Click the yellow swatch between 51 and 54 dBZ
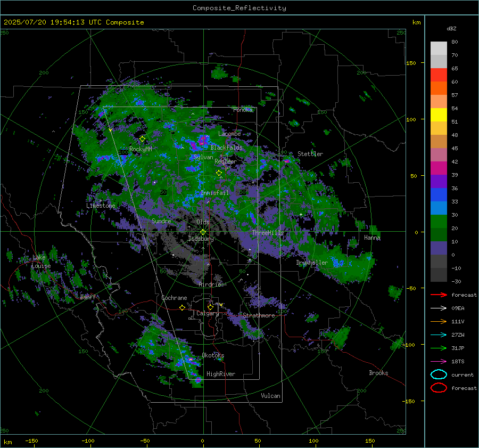Viewport: 479px width, 448px height. point(439,115)
